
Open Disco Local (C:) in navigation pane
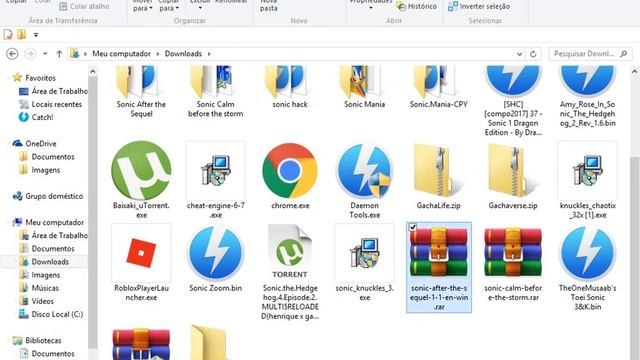[57, 314]
